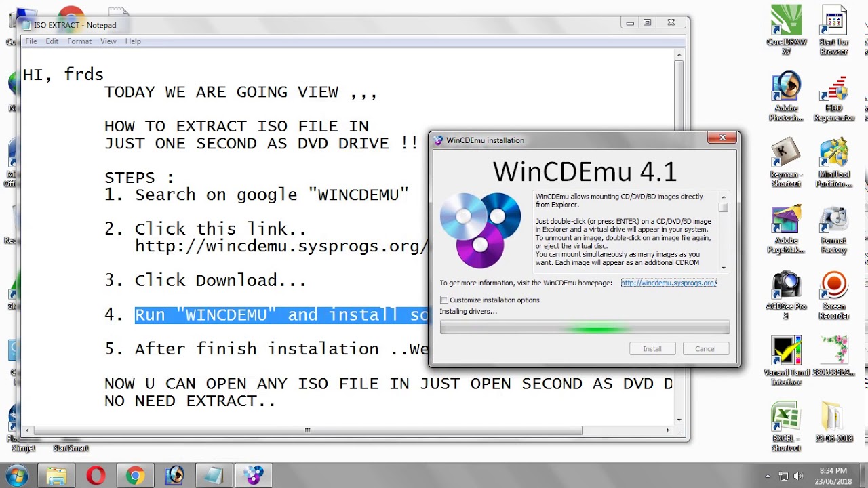Click the WinCDEmu discs logo image

click(x=480, y=230)
